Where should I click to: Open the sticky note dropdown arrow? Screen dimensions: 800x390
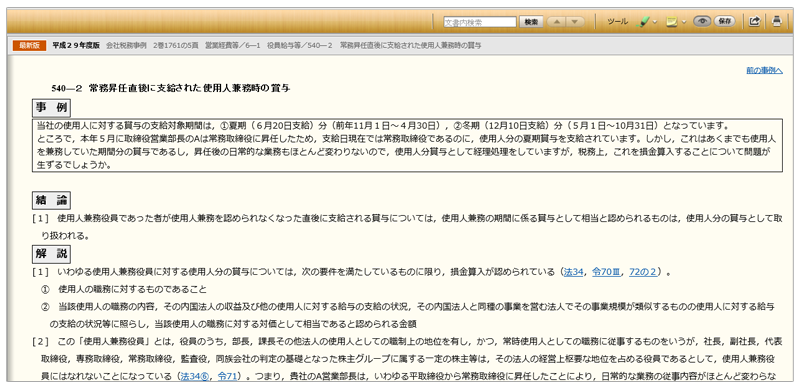coord(684,22)
